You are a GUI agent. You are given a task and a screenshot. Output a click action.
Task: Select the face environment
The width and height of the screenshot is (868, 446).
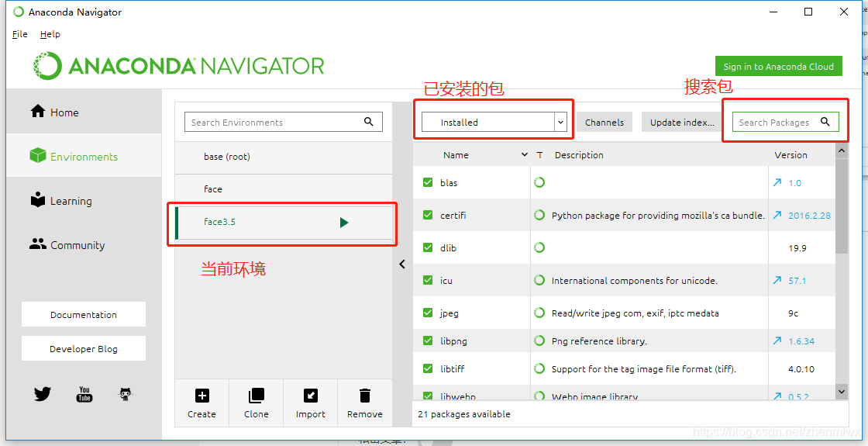284,189
